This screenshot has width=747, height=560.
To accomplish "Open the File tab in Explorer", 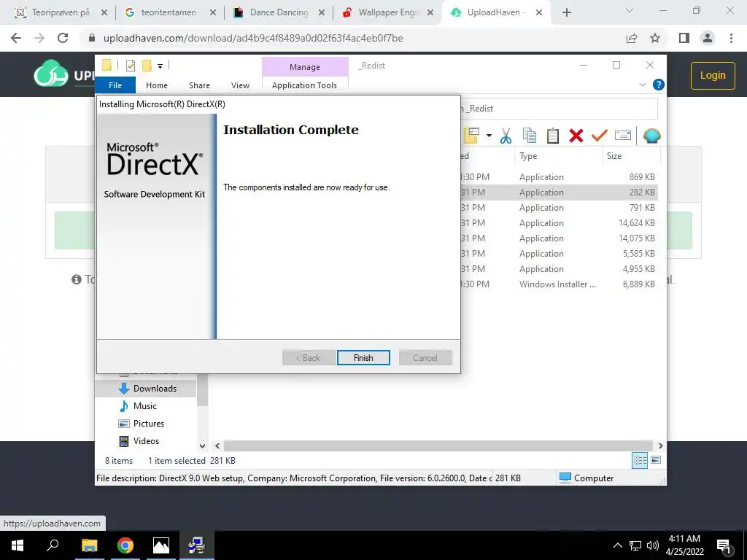I will click(115, 85).
